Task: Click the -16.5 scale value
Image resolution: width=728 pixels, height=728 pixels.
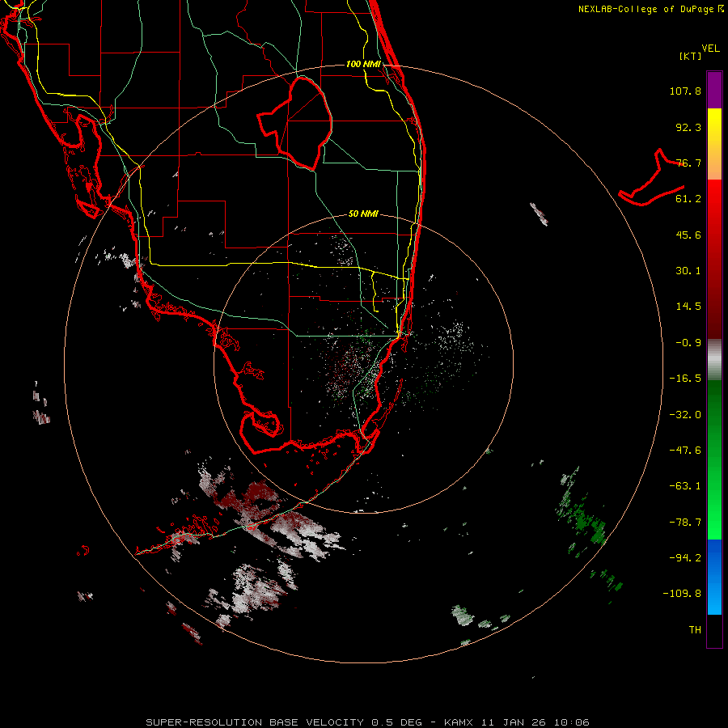Action: 685,379
